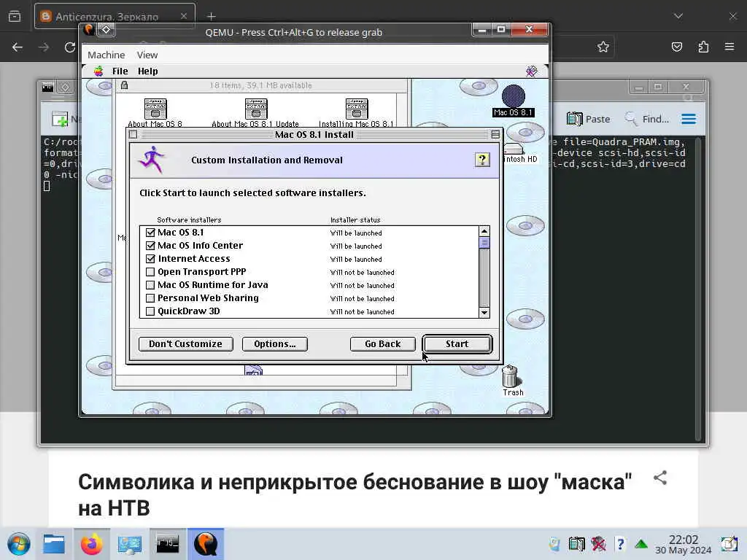Click the application menu icon in Mac menu bar
Screen dimensions: 747x560
coord(531,71)
